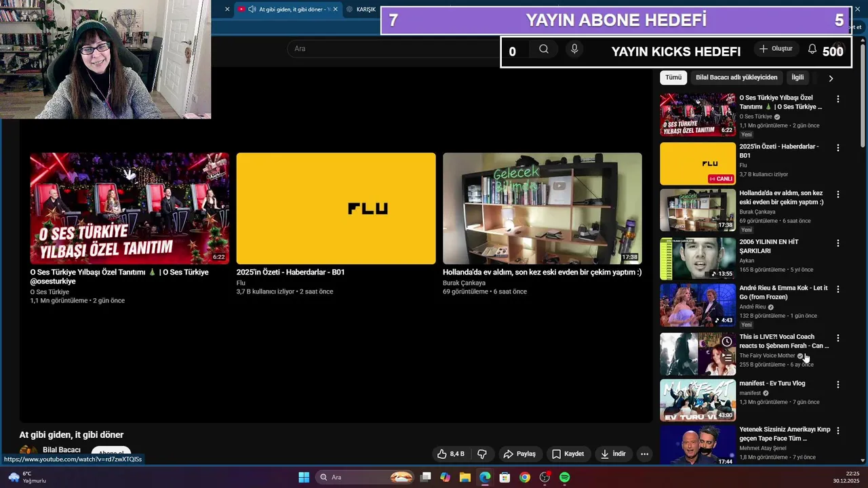Open YouTube notifications bell
The image size is (868, 488).
[x=812, y=49]
